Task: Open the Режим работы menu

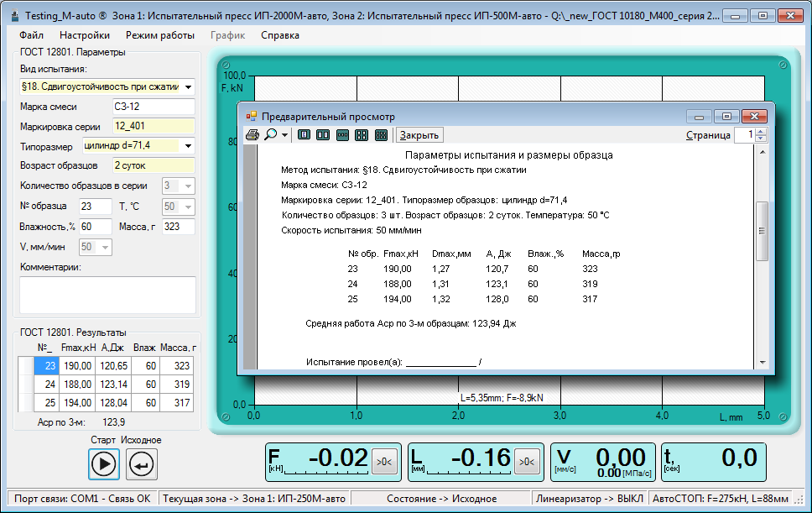Action: click(x=160, y=35)
